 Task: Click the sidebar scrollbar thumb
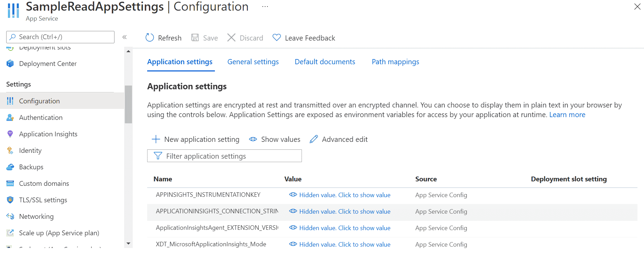click(128, 104)
